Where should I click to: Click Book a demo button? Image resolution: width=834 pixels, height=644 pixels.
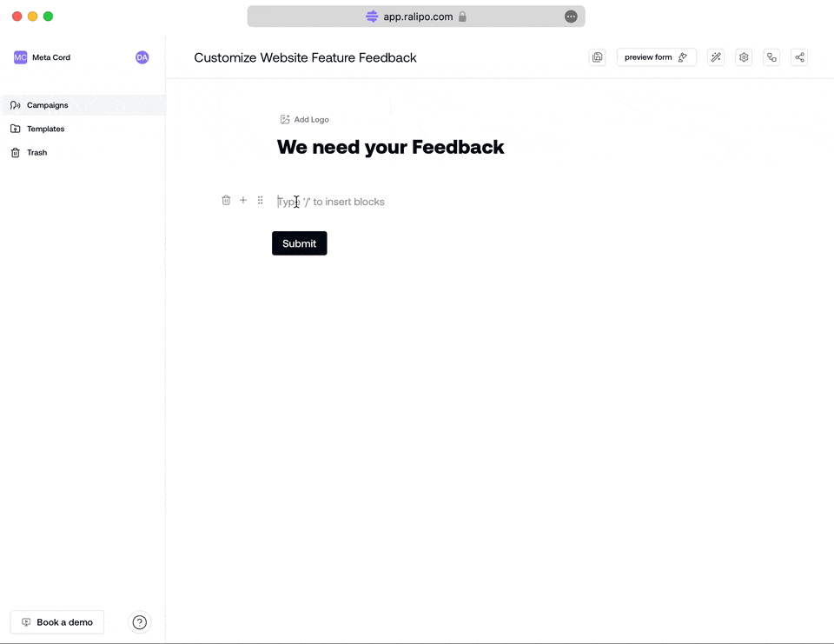[x=57, y=622]
